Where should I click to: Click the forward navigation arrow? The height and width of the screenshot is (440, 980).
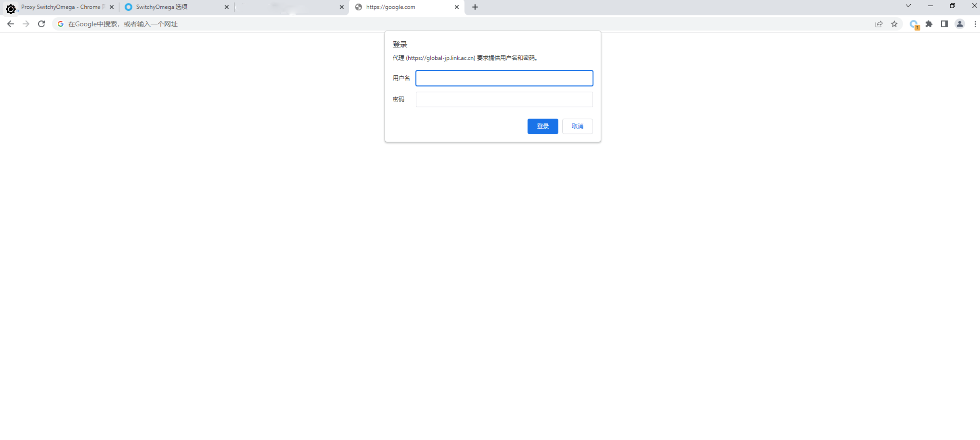click(26, 24)
